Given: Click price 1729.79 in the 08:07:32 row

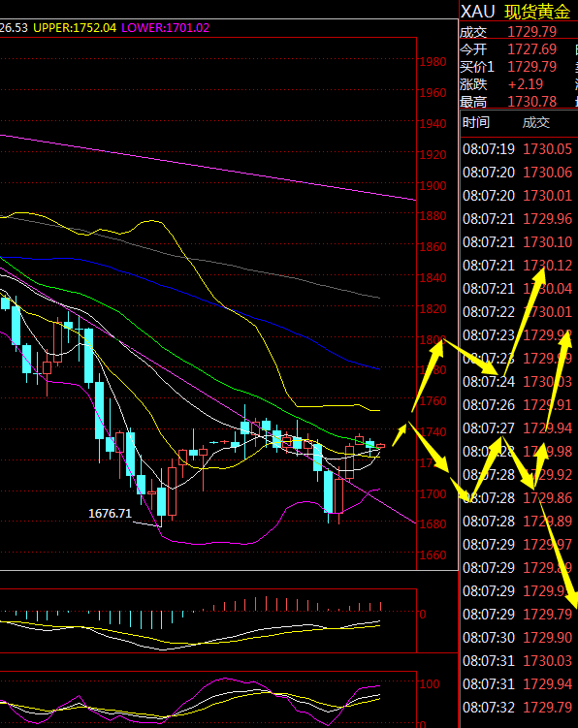Looking at the screenshot, I should 548,707.
